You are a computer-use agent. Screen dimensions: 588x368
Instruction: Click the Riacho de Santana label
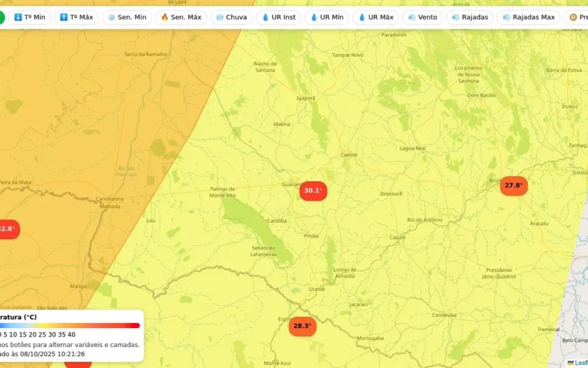[x=265, y=67]
